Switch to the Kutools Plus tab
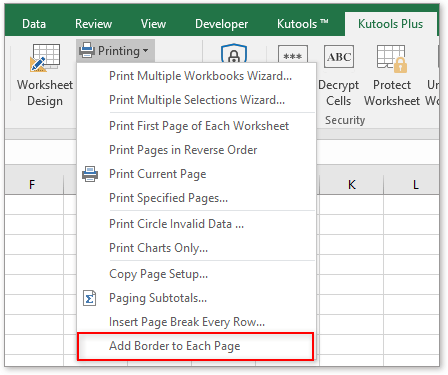Image resolution: width=448 pixels, height=375 pixels. (x=390, y=24)
